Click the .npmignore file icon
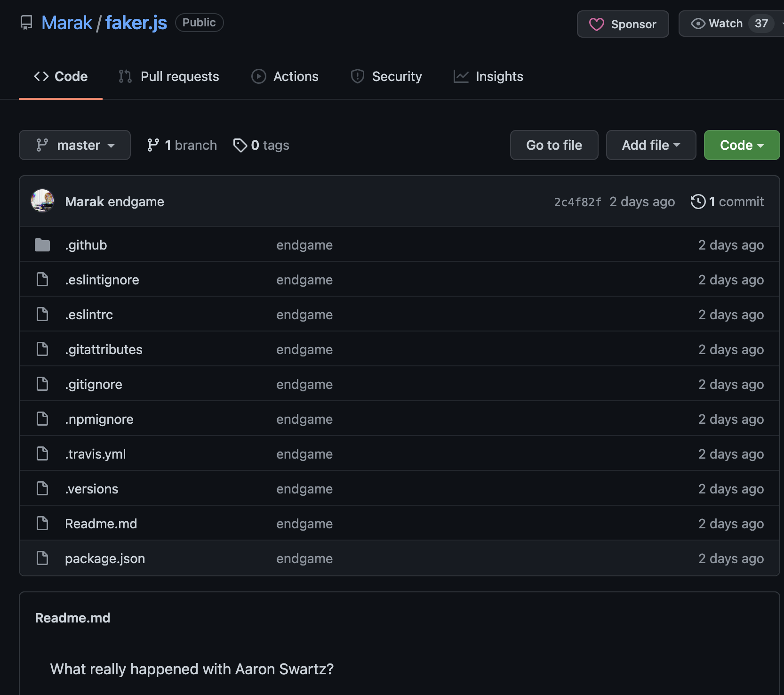 click(x=42, y=419)
